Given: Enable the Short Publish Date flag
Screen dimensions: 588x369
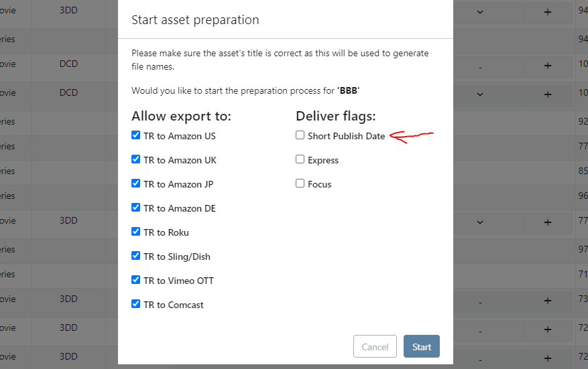Looking at the screenshot, I should coord(300,135).
